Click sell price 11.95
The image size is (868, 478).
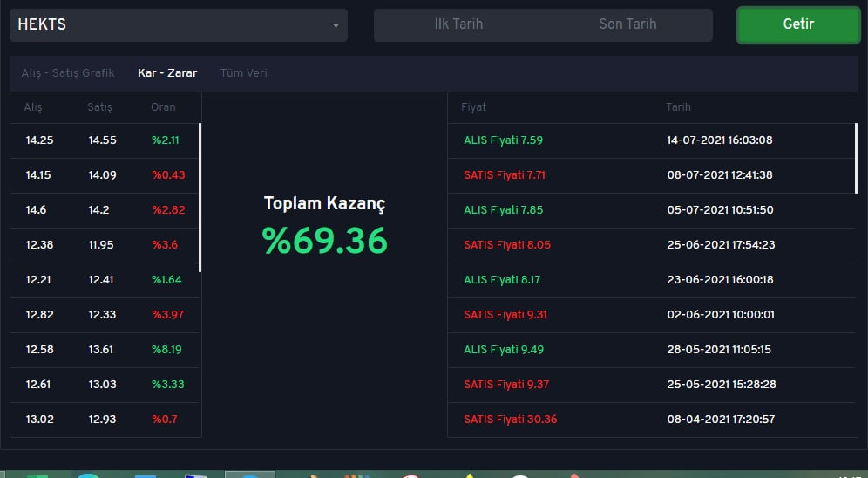point(101,245)
